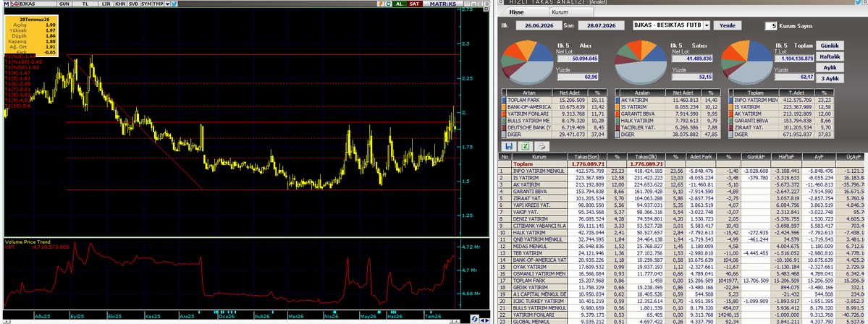Select the GUN period in chart toolbar

(64, 4)
